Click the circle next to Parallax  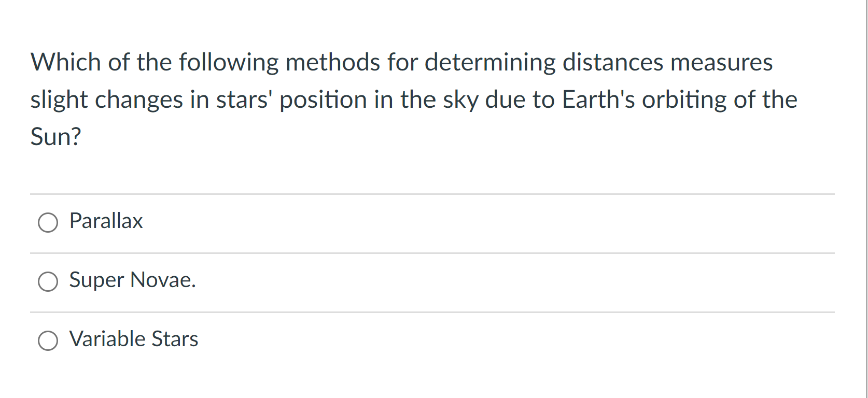tap(48, 223)
